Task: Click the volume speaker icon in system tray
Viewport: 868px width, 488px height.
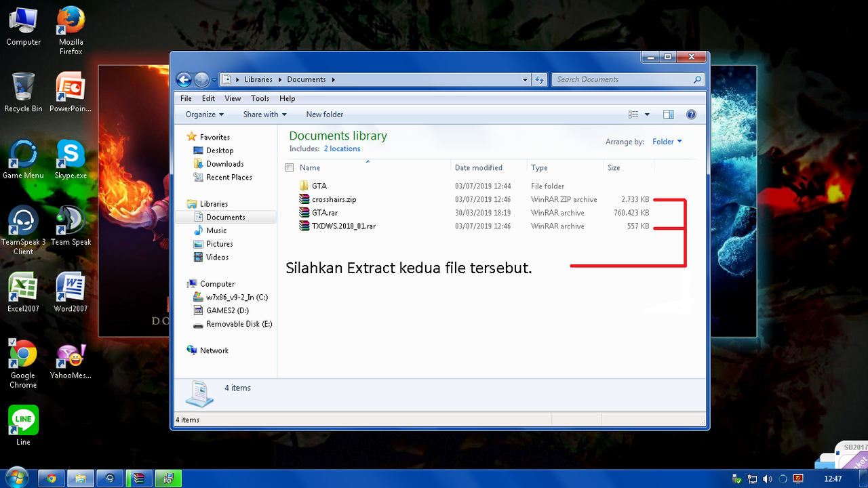Action: click(x=767, y=479)
